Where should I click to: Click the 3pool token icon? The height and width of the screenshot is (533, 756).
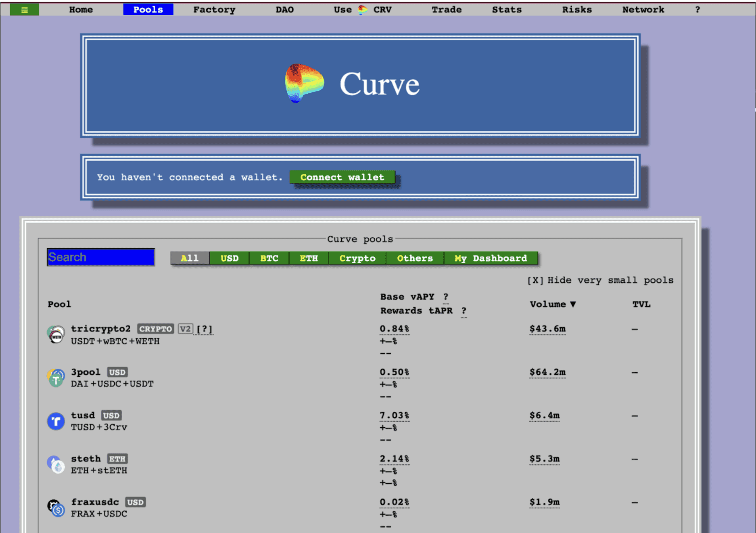pyautogui.click(x=56, y=378)
